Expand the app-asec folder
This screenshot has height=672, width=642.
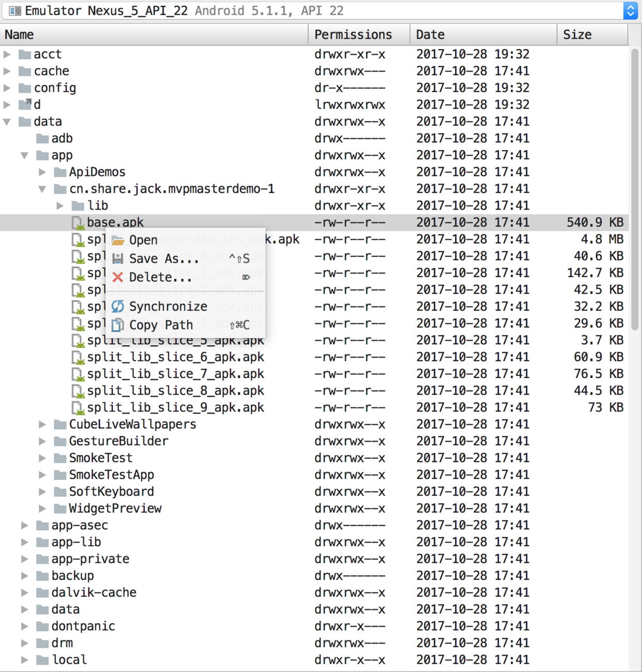pyautogui.click(x=24, y=525)
